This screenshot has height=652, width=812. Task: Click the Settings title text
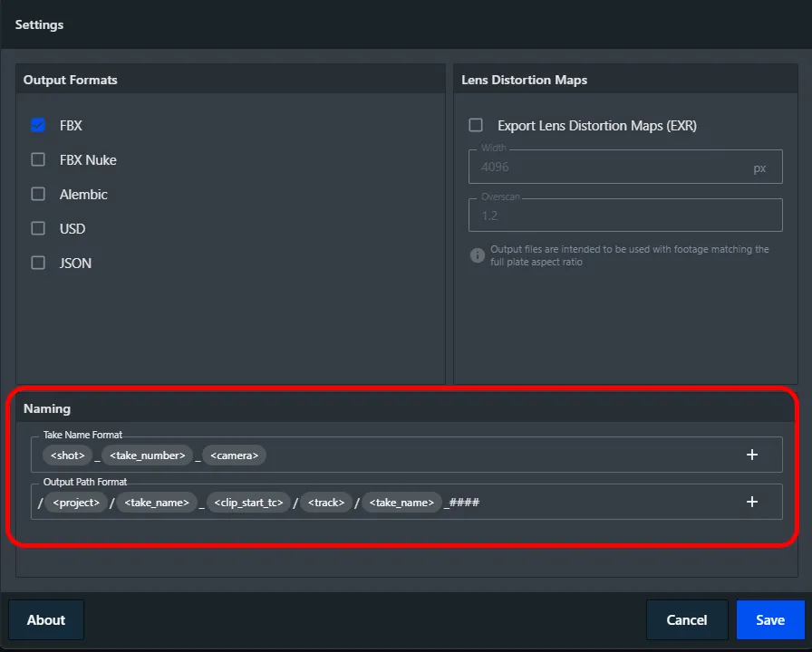point(39,24)
